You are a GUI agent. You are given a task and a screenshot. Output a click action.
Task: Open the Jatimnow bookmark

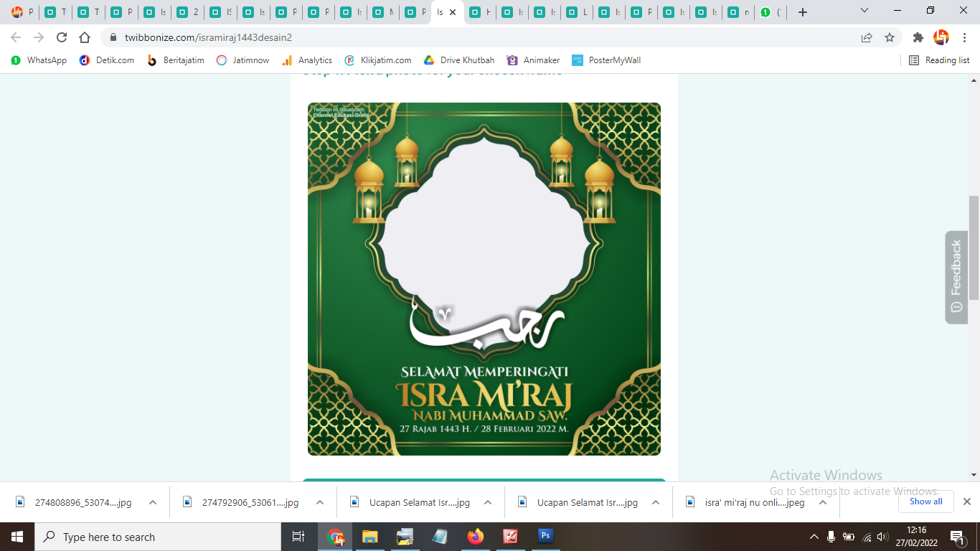point(242,60)
